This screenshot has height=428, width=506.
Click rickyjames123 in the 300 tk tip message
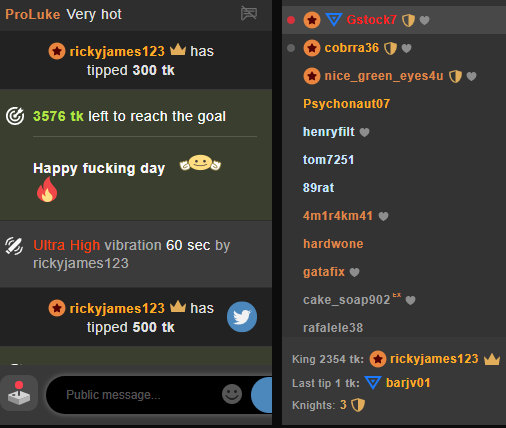click(117, 51)
